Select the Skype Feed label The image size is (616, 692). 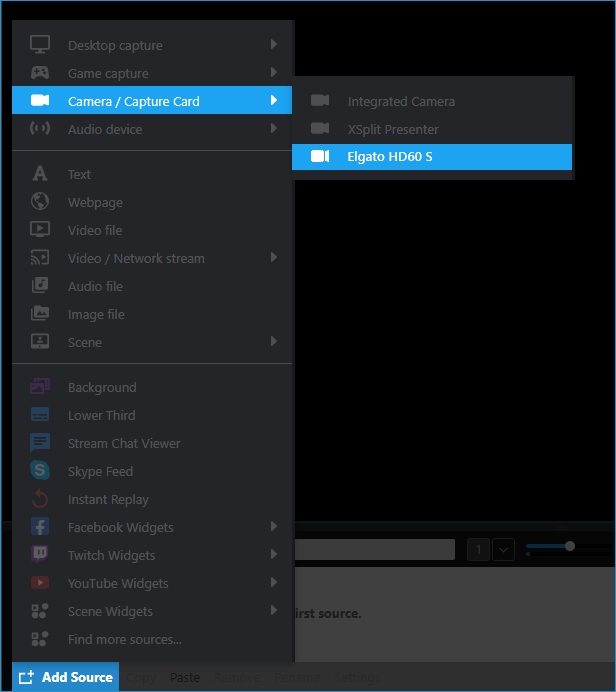pos(100,471)
